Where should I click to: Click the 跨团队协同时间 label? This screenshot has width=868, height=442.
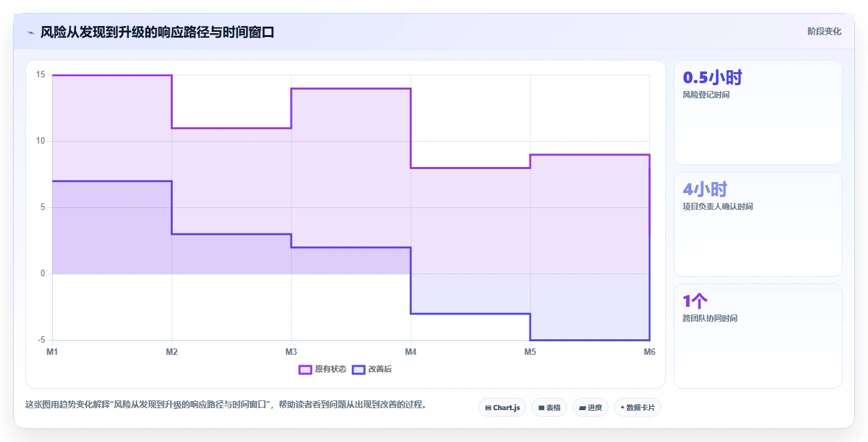click(x=709, y=318)
